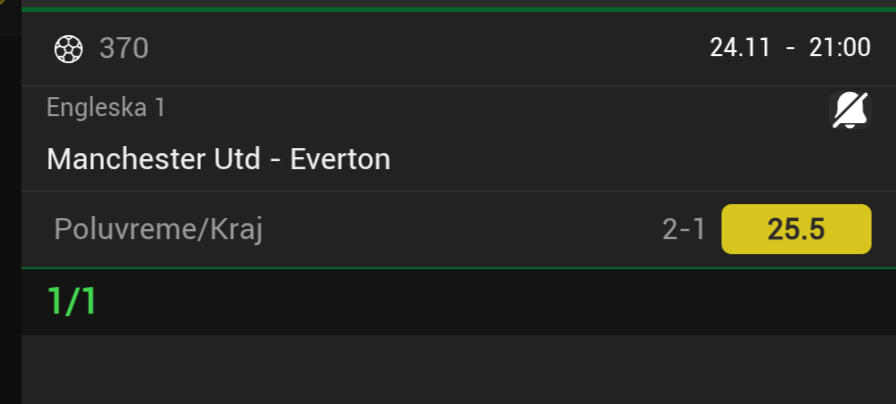Click the 2-1 selection text
The height and width of the screenshot is (404, 896).
point(684,230)
